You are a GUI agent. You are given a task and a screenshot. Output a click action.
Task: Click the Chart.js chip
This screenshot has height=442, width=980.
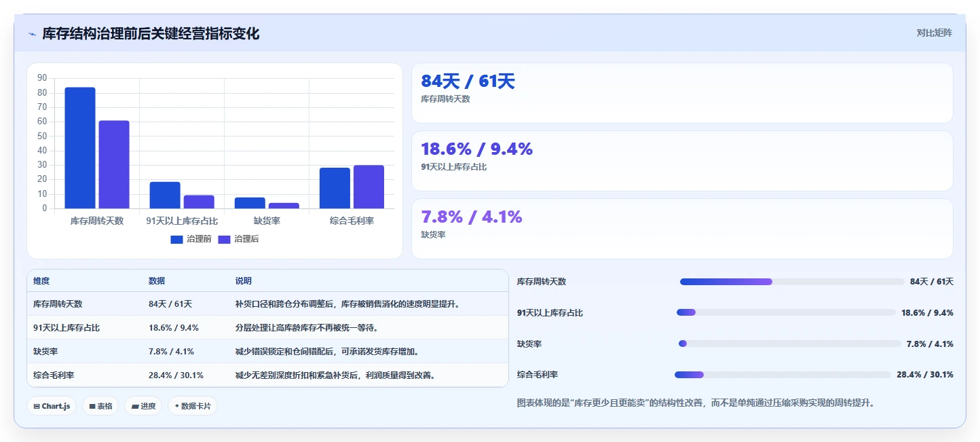[52, 406]
